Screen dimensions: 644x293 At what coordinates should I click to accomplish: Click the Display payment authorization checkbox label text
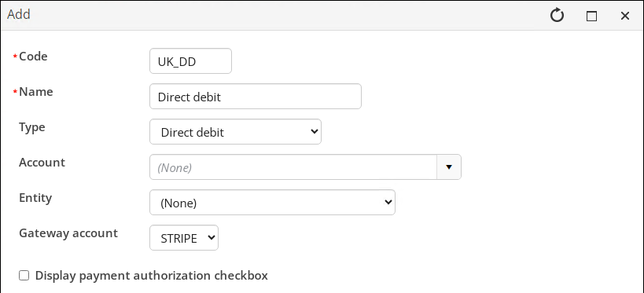(x=152, y=276)
